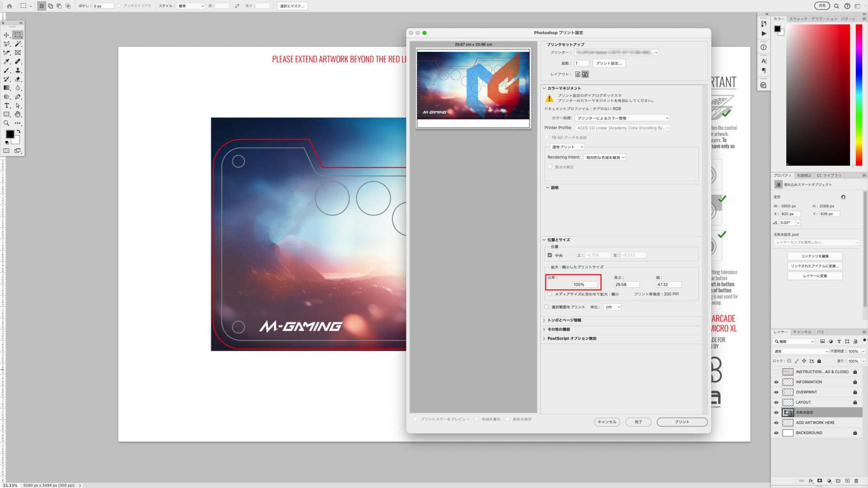Click the キャンセル button
The height and width of the screenshot is (488, 868).
click(x=607, y=422)
